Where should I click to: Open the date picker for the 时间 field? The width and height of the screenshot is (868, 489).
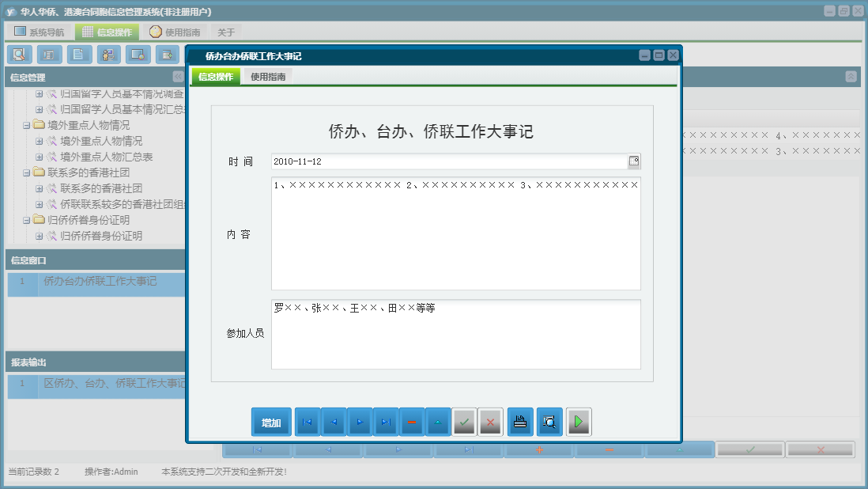[635, 161]
